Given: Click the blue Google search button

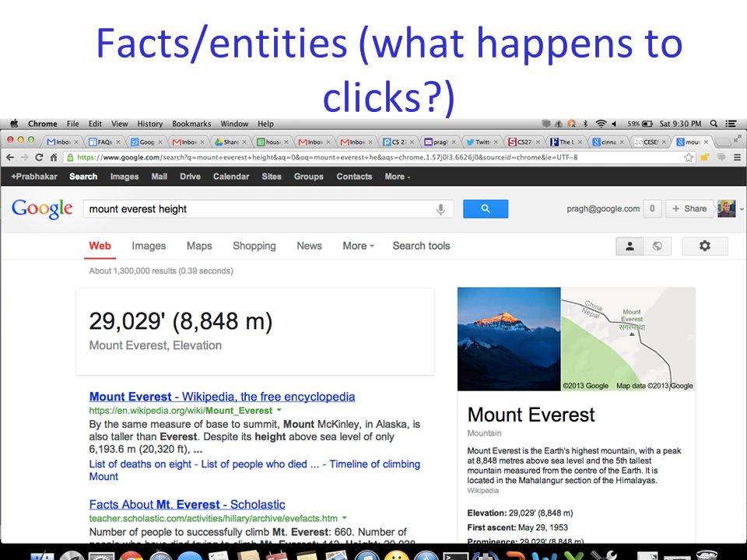Looking at the screenshot, I should click(x=486, y=208).
